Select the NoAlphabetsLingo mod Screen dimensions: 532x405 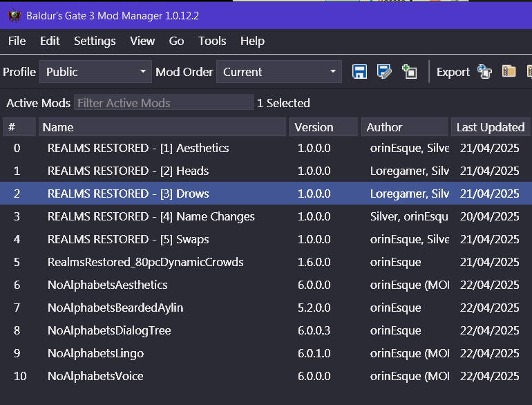coord(266,352)
